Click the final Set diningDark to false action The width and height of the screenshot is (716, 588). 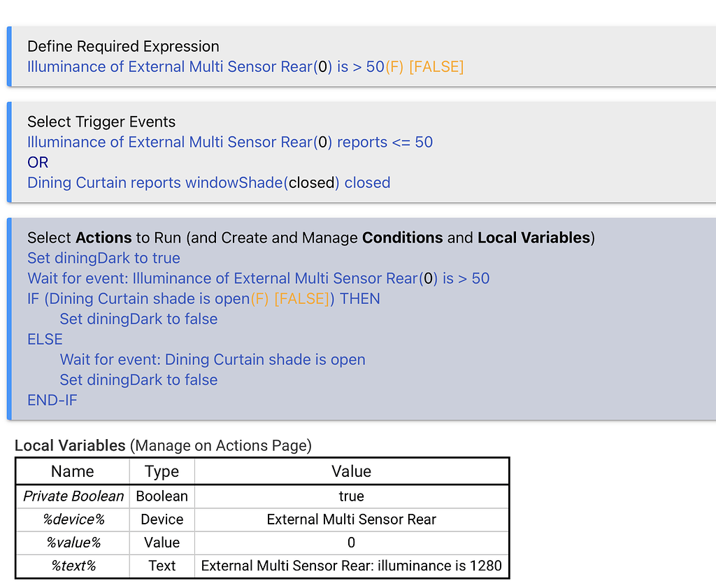click(x=138, y=380)
